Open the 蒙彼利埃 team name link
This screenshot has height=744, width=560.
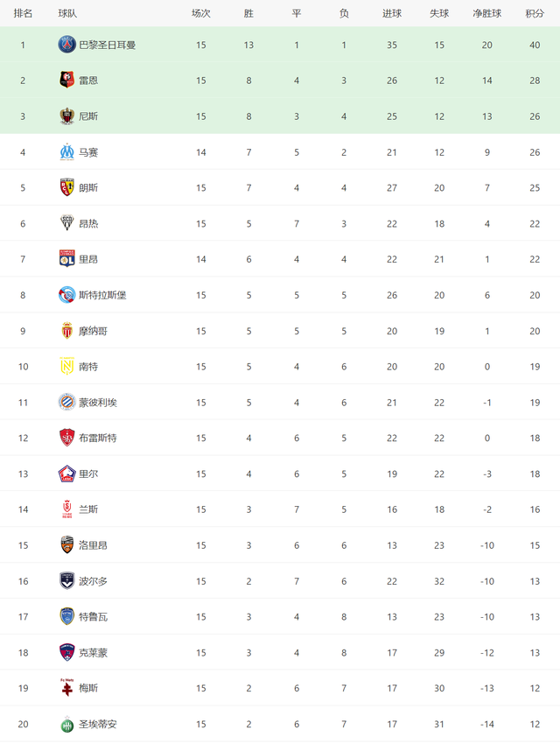98,403
